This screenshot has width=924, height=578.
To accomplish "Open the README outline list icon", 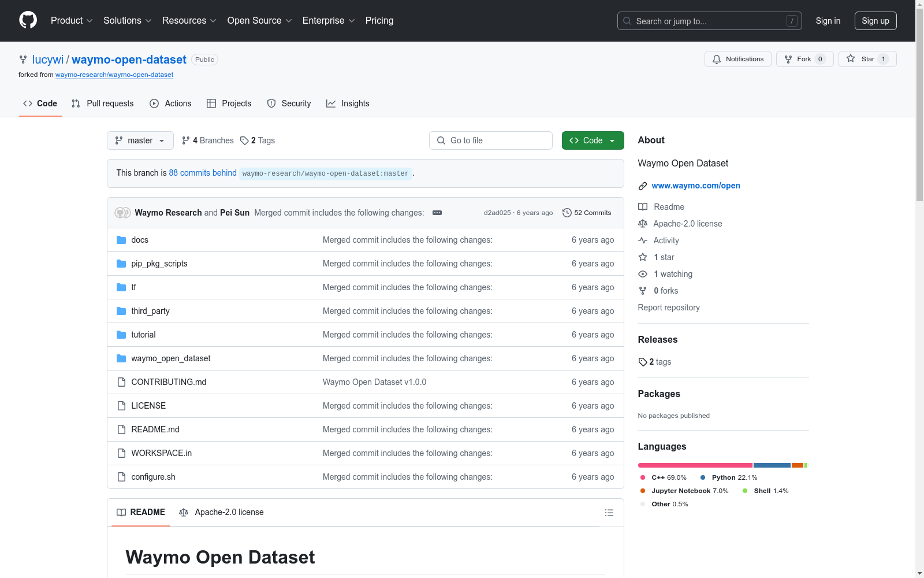I will tap(609, 513).
